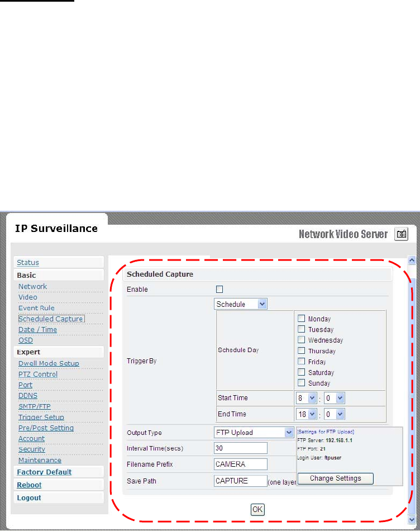
Task: Open the Status page
Action: [28, 263]
